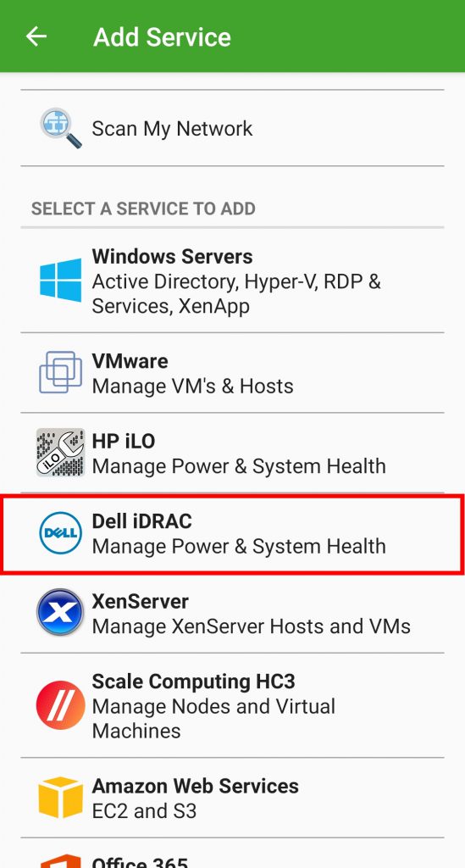Tap the VMware overlapping squares icon
The image size is (465, 868).
coord(61,373)
